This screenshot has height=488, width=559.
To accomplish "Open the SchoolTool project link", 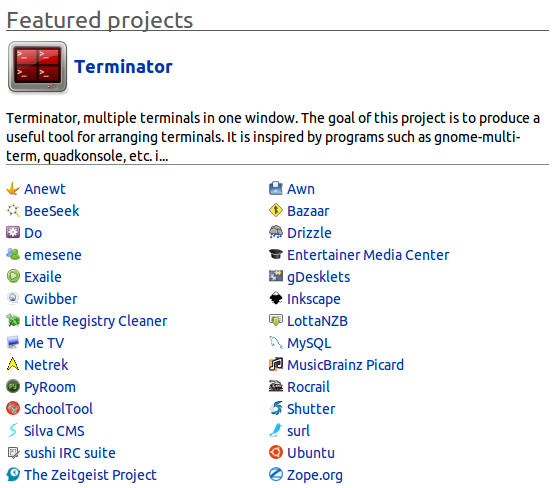I will tap(58, 409).
